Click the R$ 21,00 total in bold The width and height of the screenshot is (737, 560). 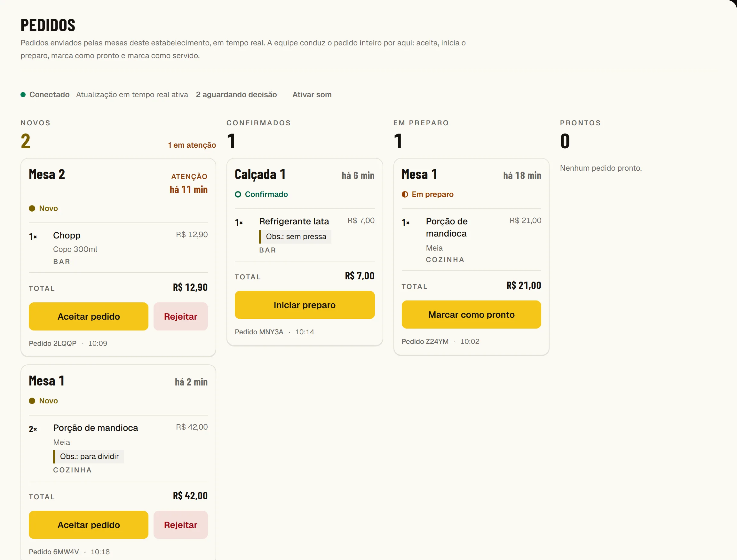click(x=524, y=286)
